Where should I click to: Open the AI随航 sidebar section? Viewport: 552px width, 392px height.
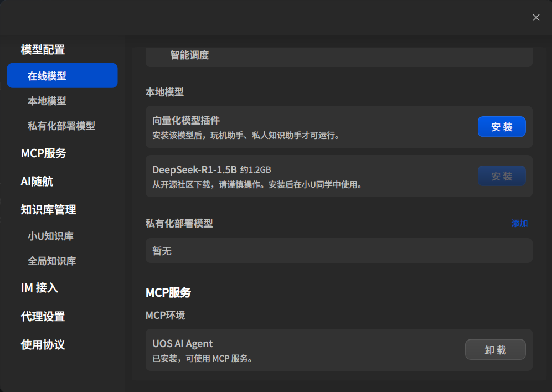tap(37, 182)
